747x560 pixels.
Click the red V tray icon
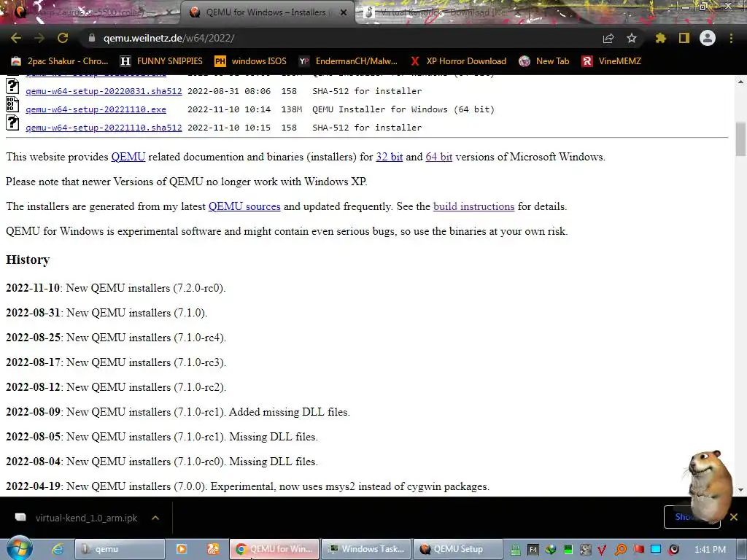(x=602, y=550)
